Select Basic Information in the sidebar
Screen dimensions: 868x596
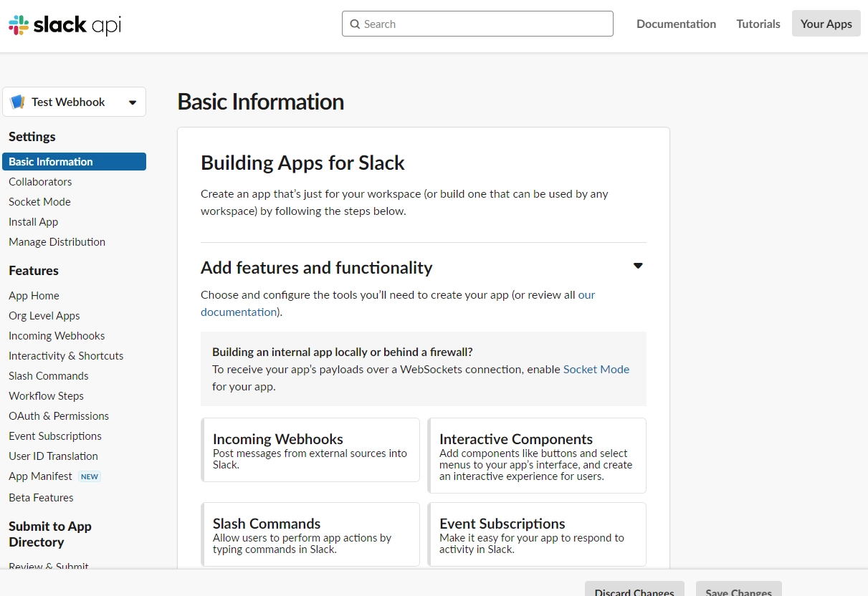click(x=75, y=162)
